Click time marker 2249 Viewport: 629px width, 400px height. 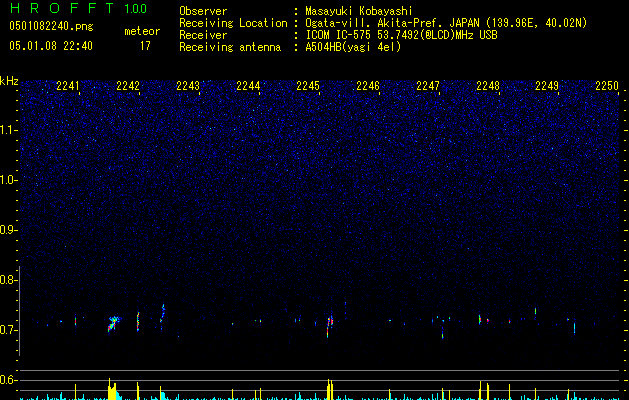coord(547,86)
